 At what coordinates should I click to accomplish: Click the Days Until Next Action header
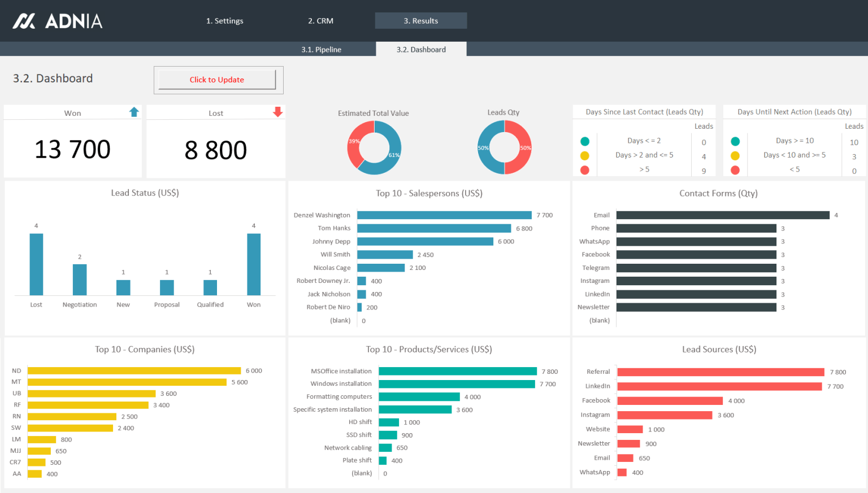point(795,112)
